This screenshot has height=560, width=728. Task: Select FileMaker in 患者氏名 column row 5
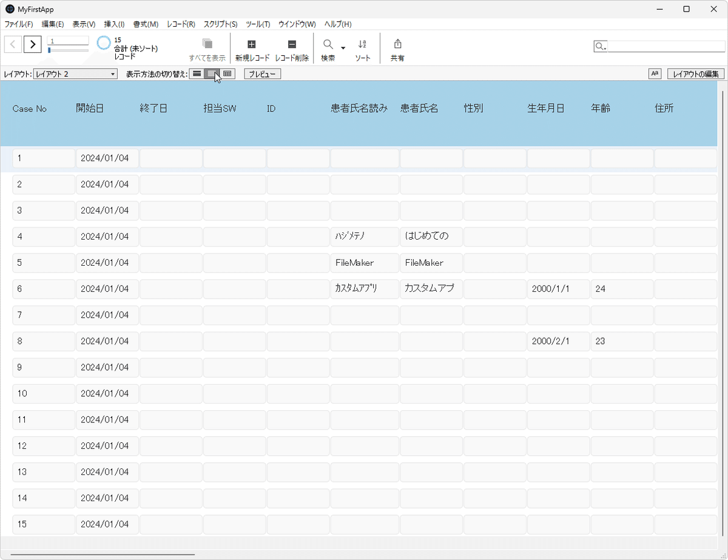[x=431, y=263]
